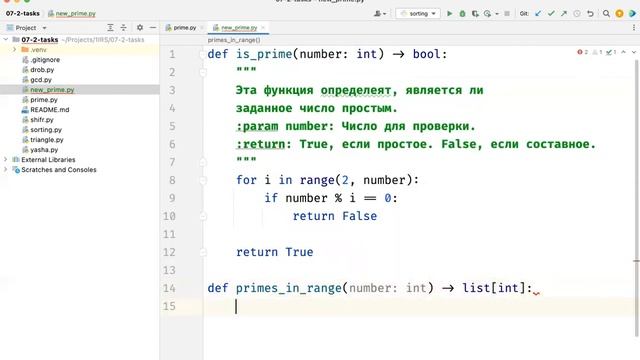Viewport: 640px width, 360px height.
Task: Expand Scratches and Consoles node
Action: point(6,169)
